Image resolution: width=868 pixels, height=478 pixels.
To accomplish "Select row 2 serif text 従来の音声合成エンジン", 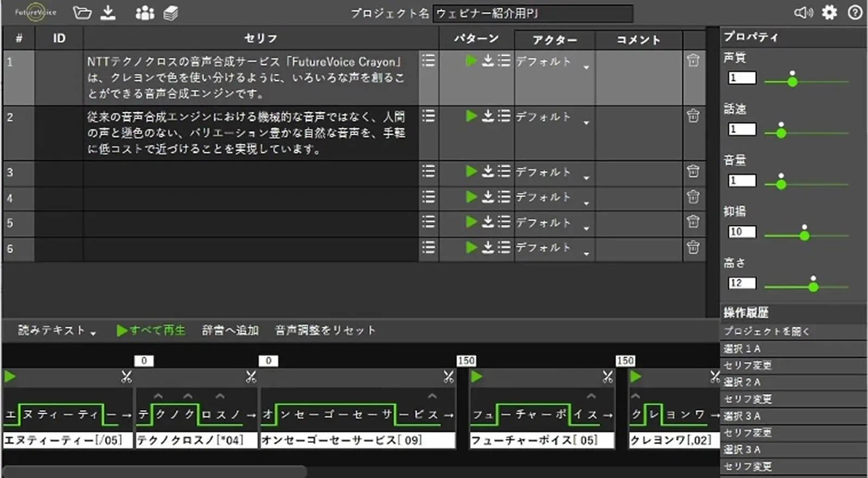I will click(x=246, y=133).
